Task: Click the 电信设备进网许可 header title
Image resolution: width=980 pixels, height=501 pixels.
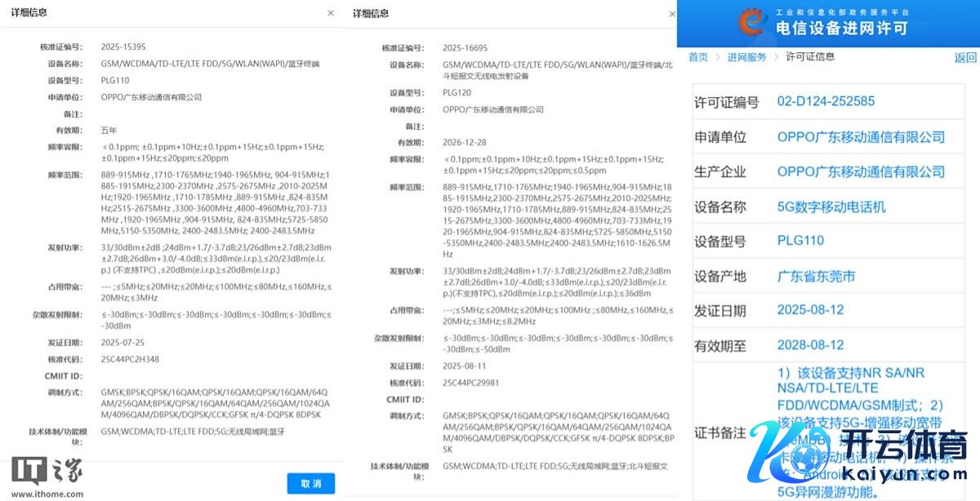Action: 841,28
